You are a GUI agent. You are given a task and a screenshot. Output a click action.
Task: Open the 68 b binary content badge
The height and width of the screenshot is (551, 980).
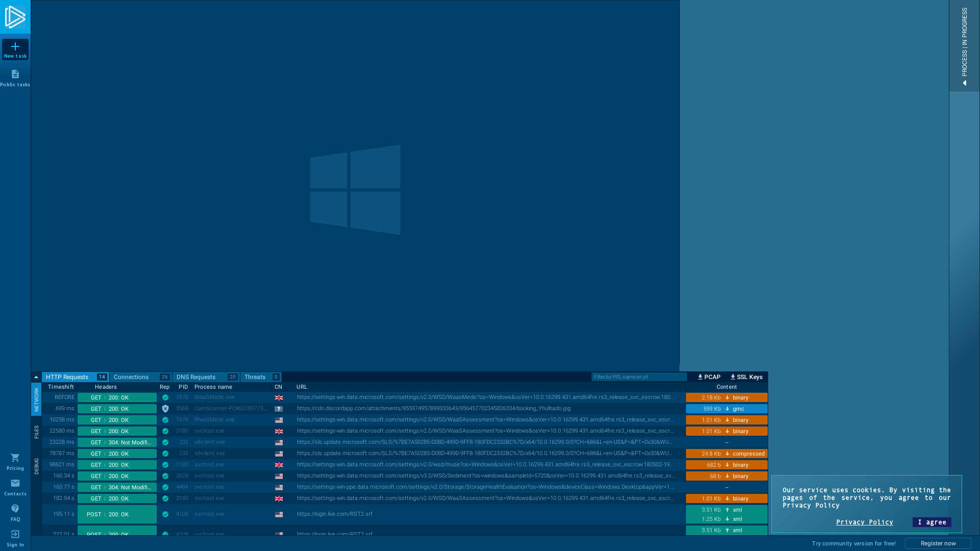[x=726, y=476]
